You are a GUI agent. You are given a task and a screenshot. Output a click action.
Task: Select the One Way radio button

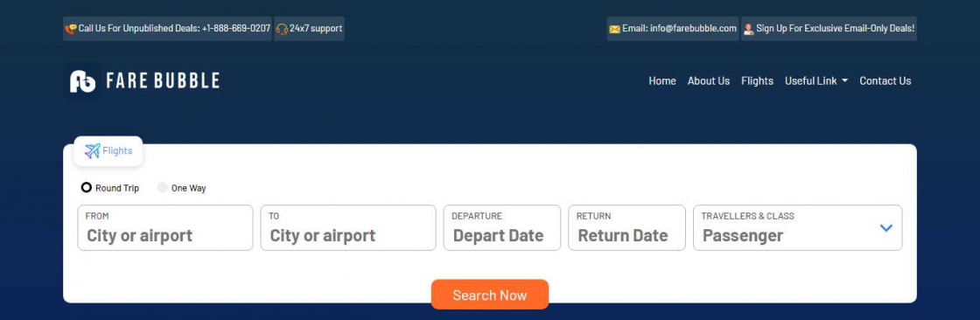pos(163,187)
